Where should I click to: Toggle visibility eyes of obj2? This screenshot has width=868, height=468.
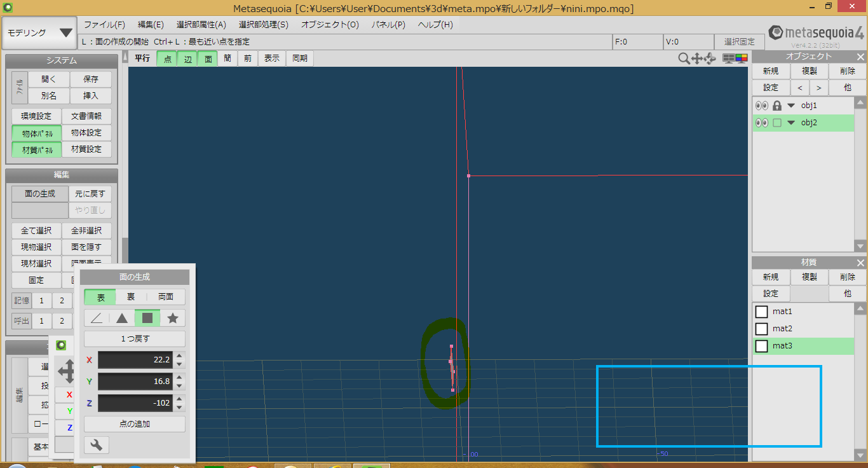click(761, 123)
